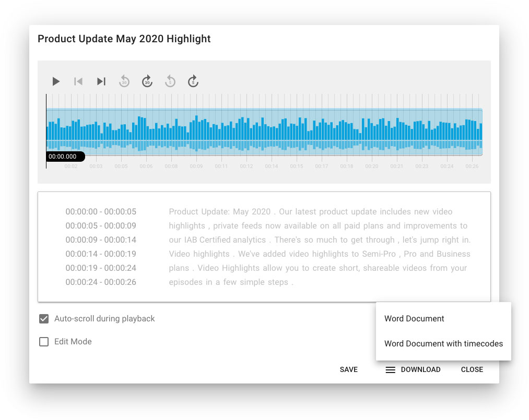529x420 pixels.
Task: Click the CLOSE button
Action: 472,369
